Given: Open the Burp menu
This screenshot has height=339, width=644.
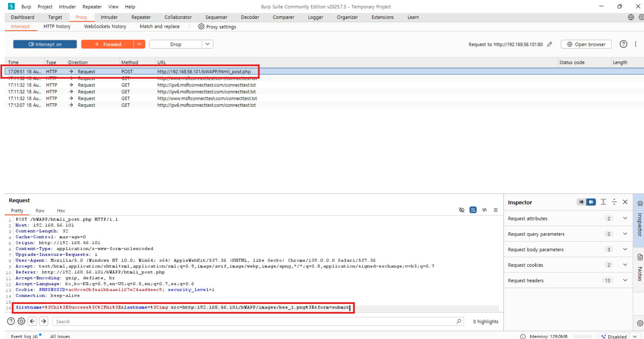Looking at the screenshot, I should pyautogui.click(x=26, y=7).
